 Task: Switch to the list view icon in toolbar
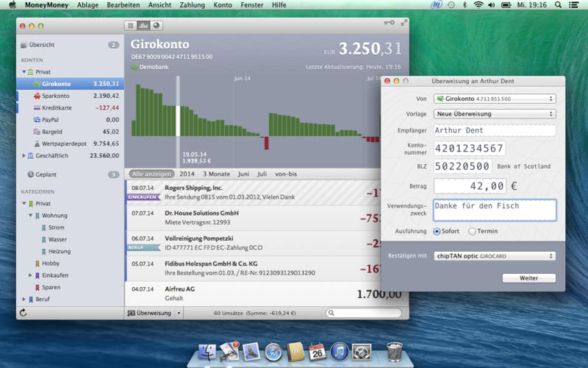131,26
